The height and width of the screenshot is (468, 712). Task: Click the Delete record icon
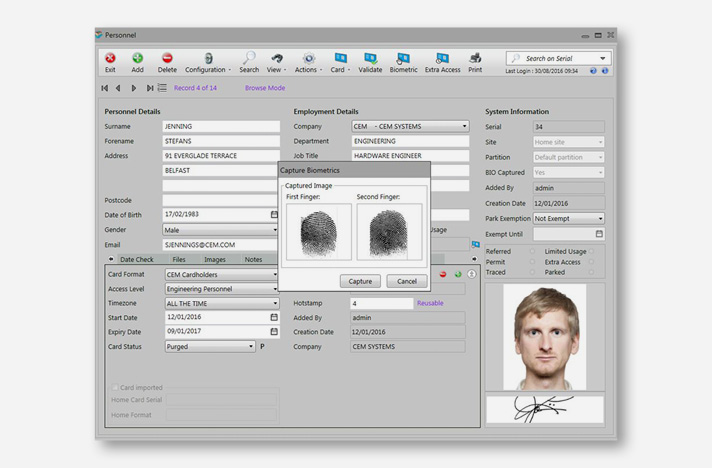167,59
